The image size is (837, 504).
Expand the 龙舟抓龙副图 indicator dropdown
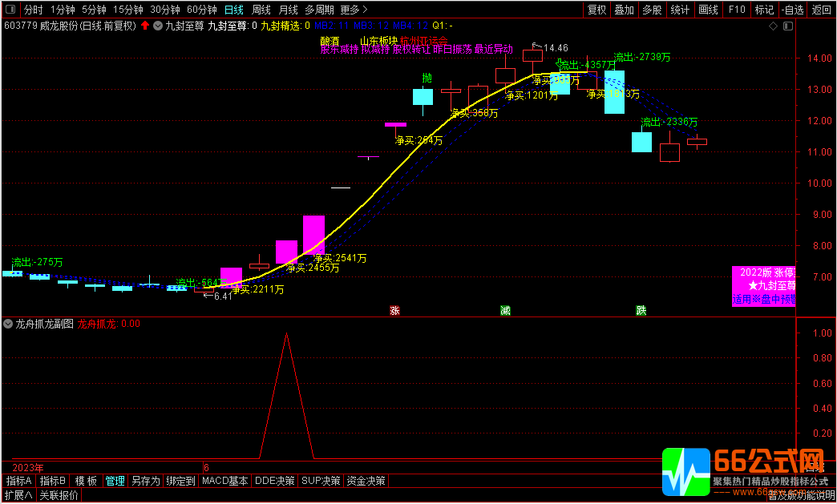click(x=8, y=324)
